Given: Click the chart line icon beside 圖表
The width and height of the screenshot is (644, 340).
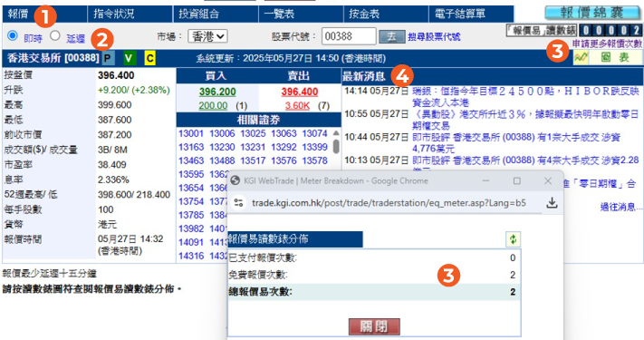Looking at the screenshot, I should tap(581, 57).
